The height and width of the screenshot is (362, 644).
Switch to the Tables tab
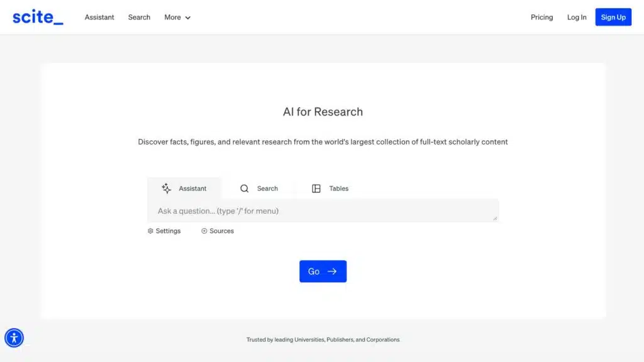click(x=338, y=189)
